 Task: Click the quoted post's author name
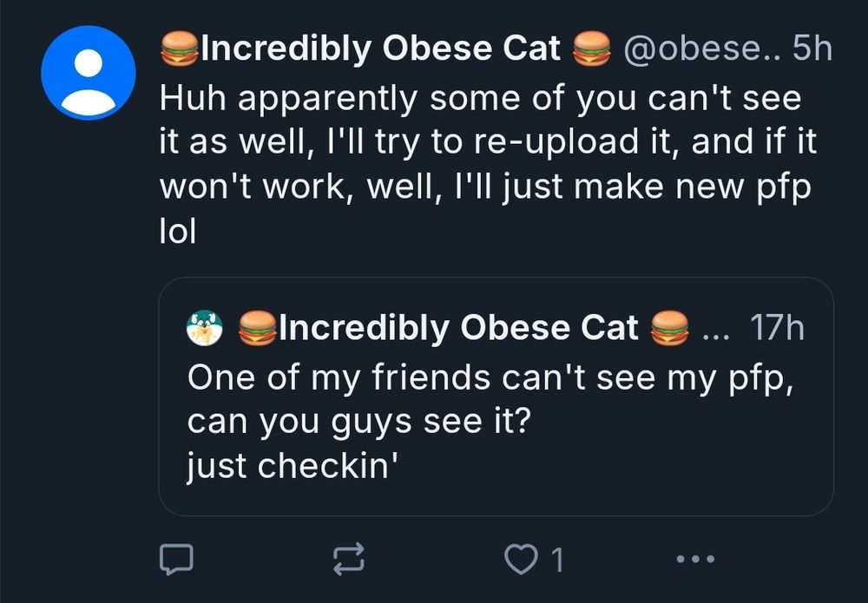click(x=458, y=328)
